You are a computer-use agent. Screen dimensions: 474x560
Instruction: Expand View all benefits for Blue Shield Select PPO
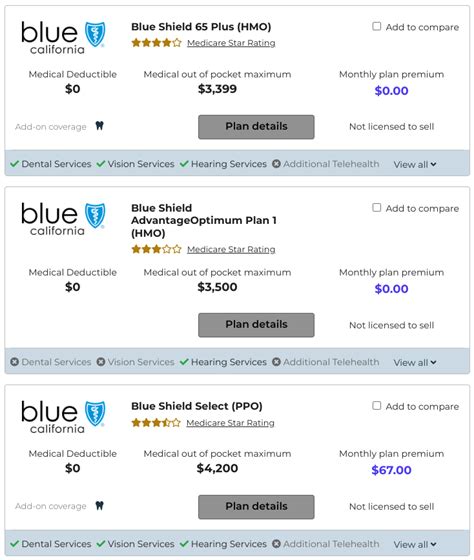tap(415, 544)
